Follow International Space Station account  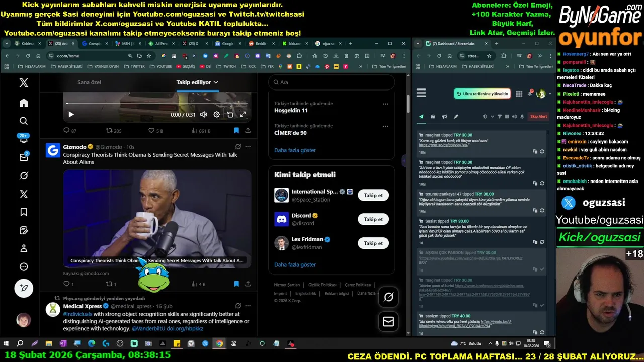[373, 195]
